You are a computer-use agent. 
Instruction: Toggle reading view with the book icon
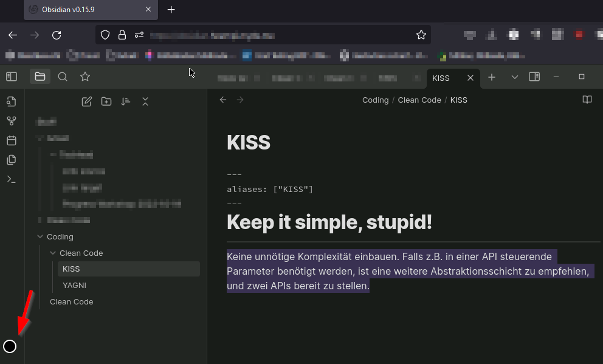point(587,100)
